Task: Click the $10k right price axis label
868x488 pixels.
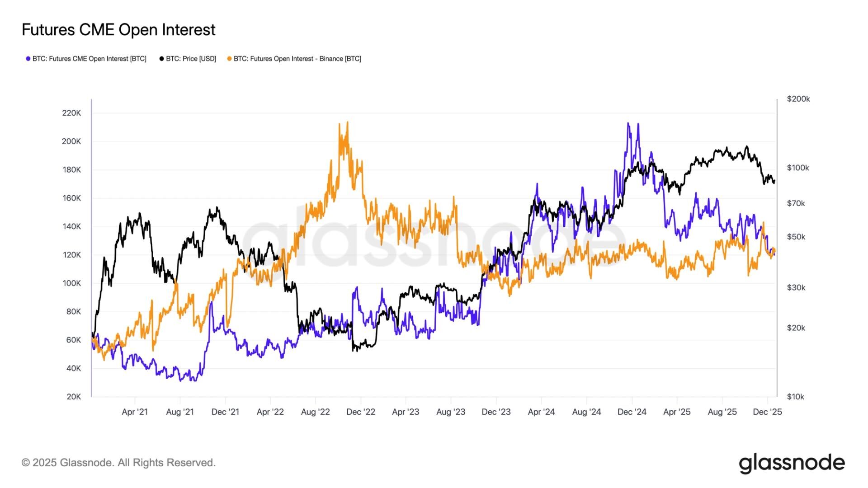Action: (x=796, y=397)
